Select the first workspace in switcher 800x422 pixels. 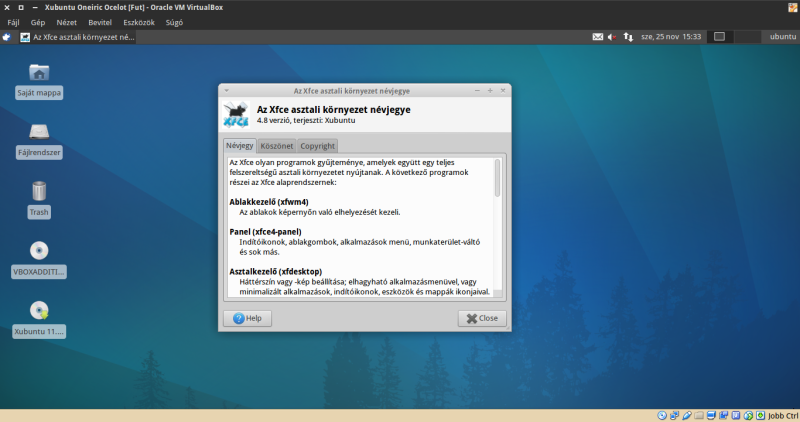tap(719, 37)
